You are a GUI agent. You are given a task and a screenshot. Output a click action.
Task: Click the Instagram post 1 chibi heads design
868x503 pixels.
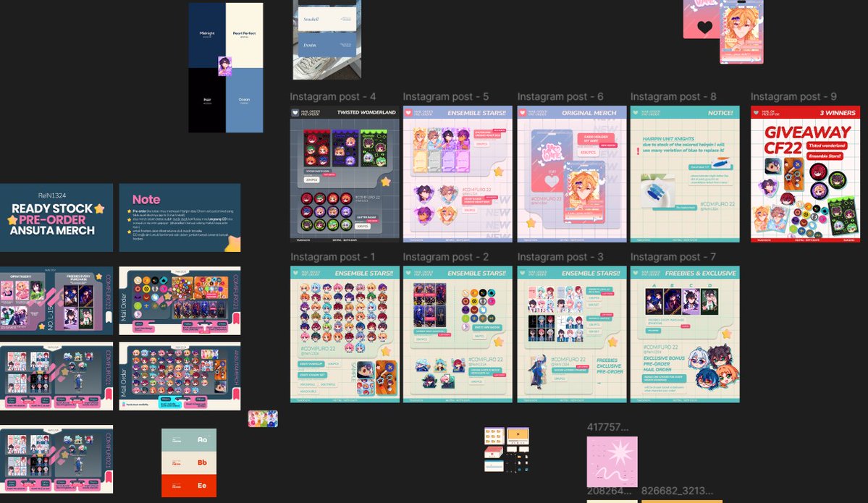coord(345,334)
